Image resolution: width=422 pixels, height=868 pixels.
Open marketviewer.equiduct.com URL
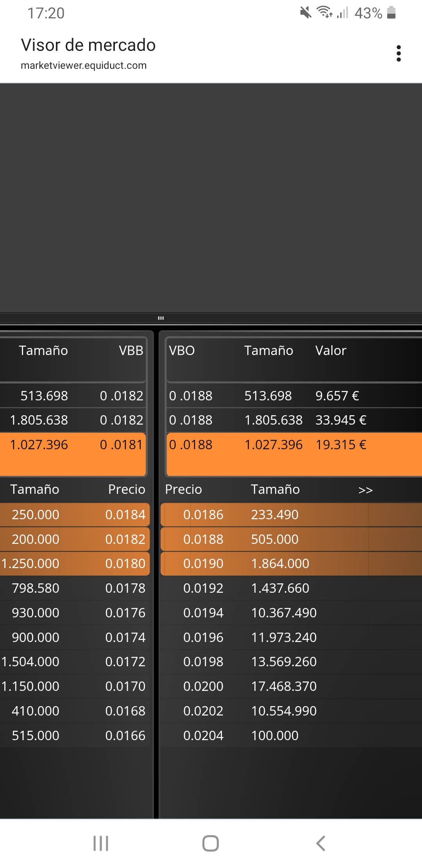pyautogui.click(x=84, y=65)
